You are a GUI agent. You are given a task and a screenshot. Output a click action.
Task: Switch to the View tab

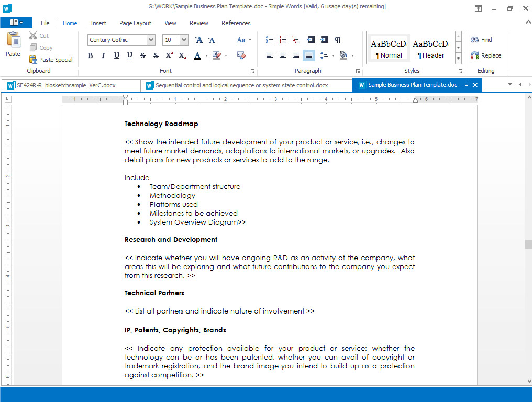pyautogui.click(x=170, y=23)
